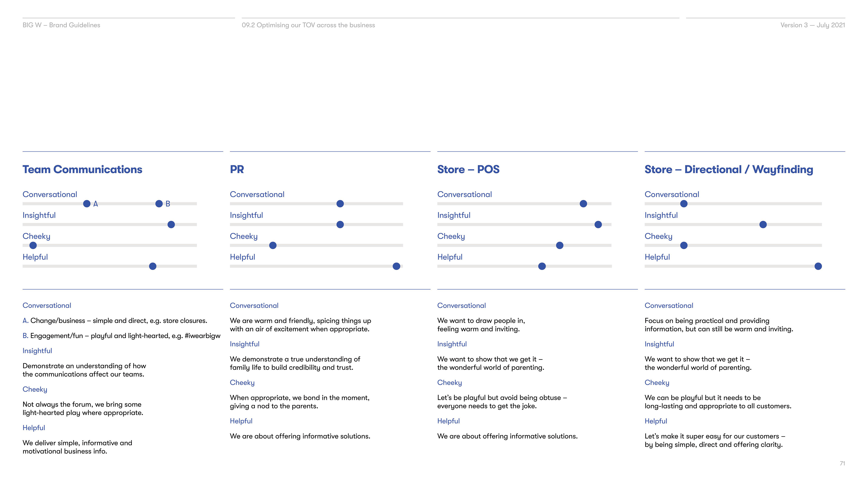Click the Wayfinding Conversational slider handle
The height and width of the screenshot is (488, 868).
click(x=684, y=204)
